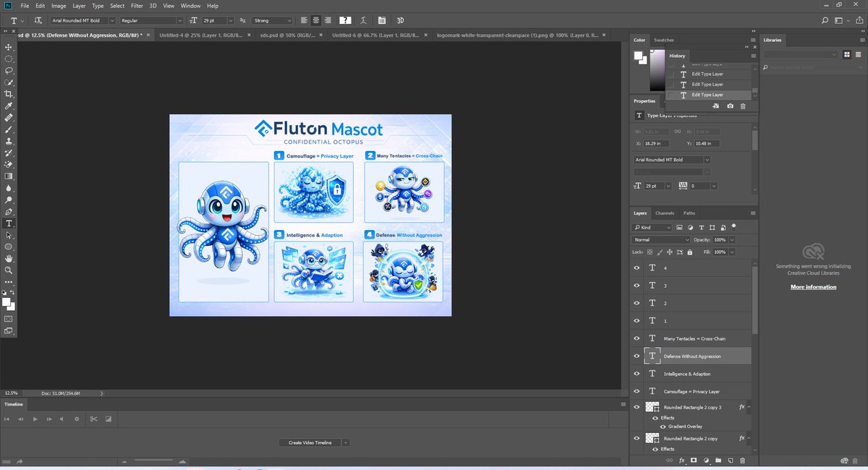This screenshot has width=868, height=470.
Task: Split timeline clip with scissors icon
Action: coord(93,419)
